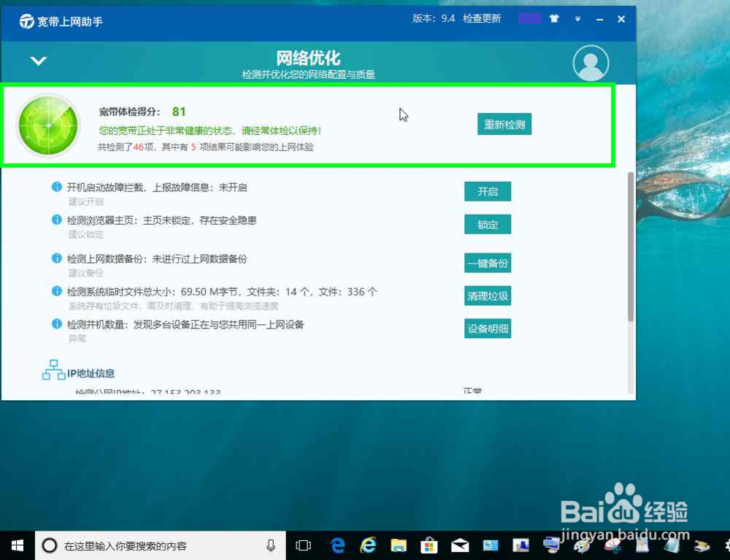This screenshot has height=560, width=730.
Task: Click 锁定 to lock the browser homepage
Action: 488,225
